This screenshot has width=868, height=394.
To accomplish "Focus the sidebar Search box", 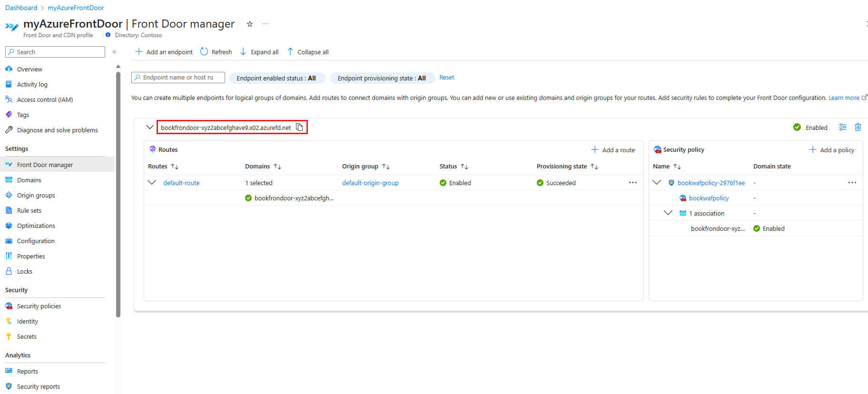I will pos(55,52).
